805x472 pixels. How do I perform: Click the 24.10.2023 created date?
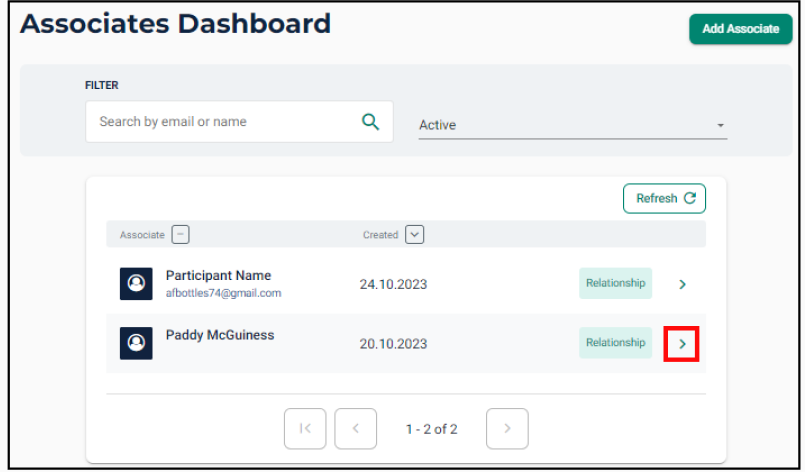coord(393,285)
